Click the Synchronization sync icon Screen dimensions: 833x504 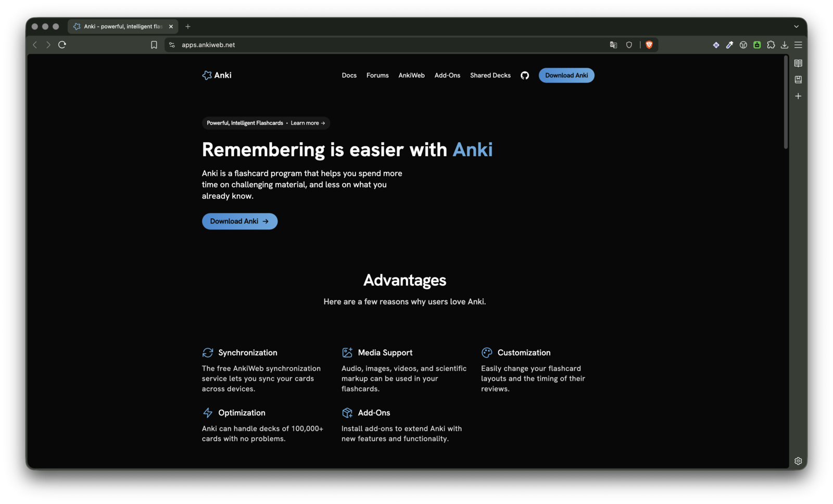(x=208, y=353)
